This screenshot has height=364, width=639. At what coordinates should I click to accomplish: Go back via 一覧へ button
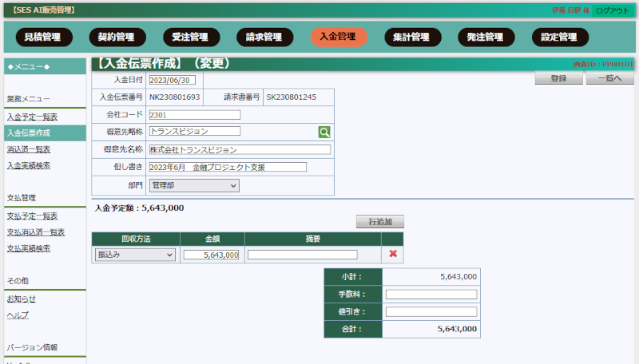pyautogui.click(x=609, y=78)
